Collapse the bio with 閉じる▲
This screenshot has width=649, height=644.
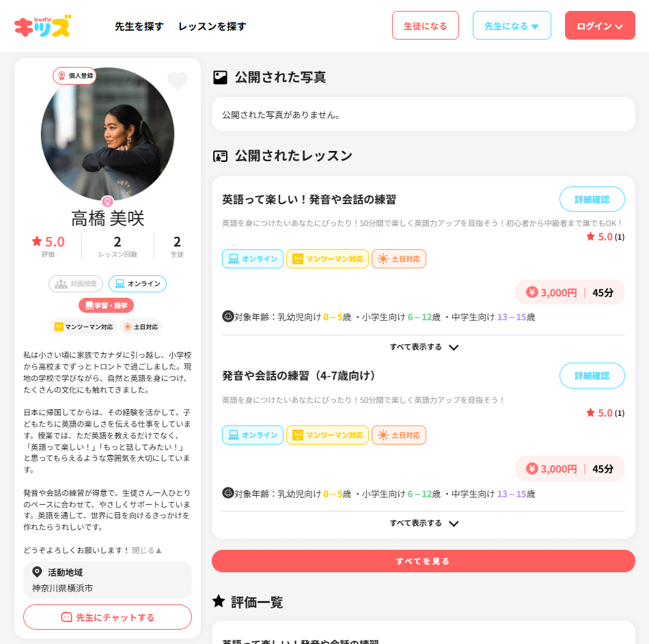pyautogui.click(x=147, y=550)
